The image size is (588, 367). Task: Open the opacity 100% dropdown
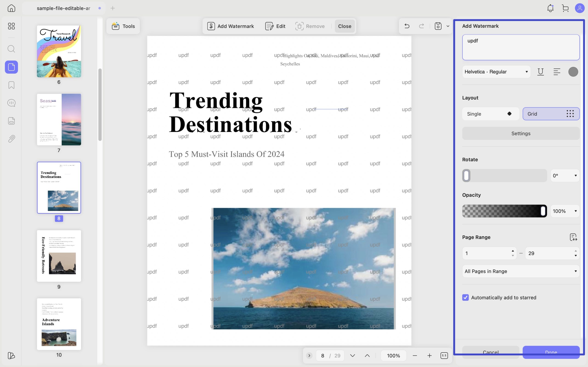565,211
